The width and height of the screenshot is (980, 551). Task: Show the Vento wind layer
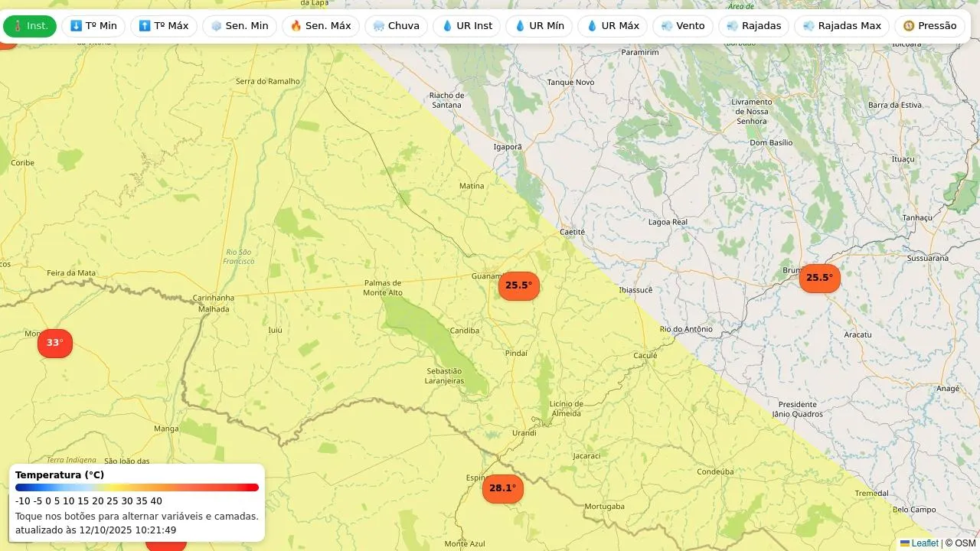click(x=683, y=26)
